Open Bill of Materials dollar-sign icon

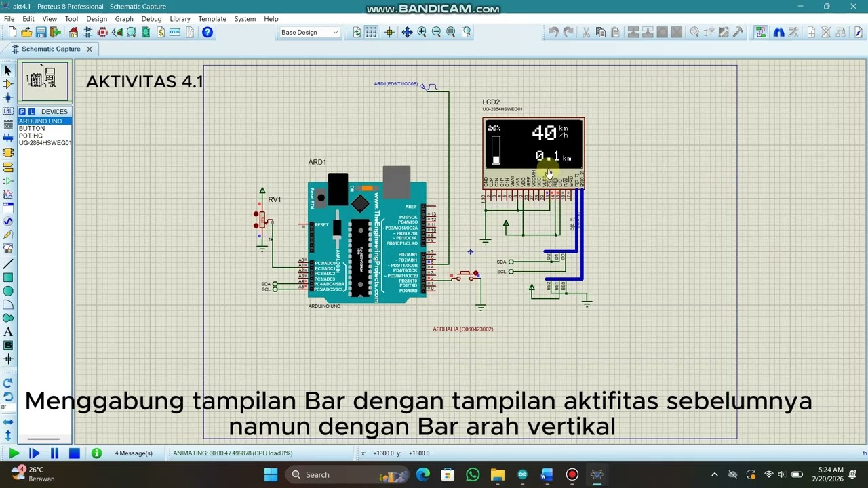[161, 32]
